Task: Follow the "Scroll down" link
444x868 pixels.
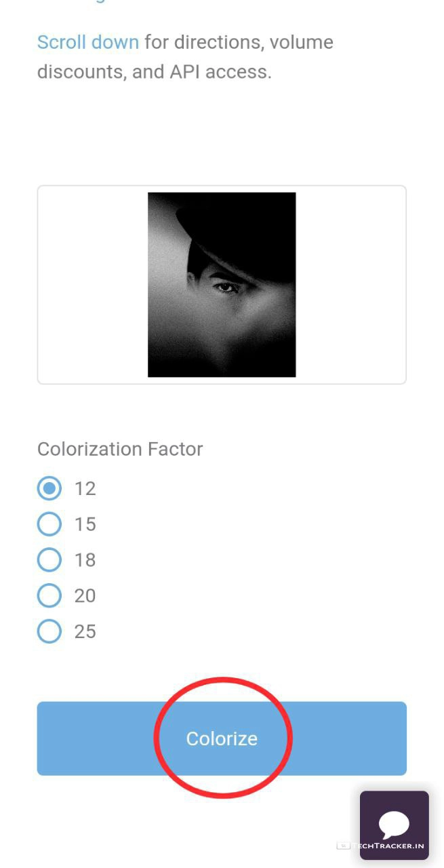Action: [87, 42]
